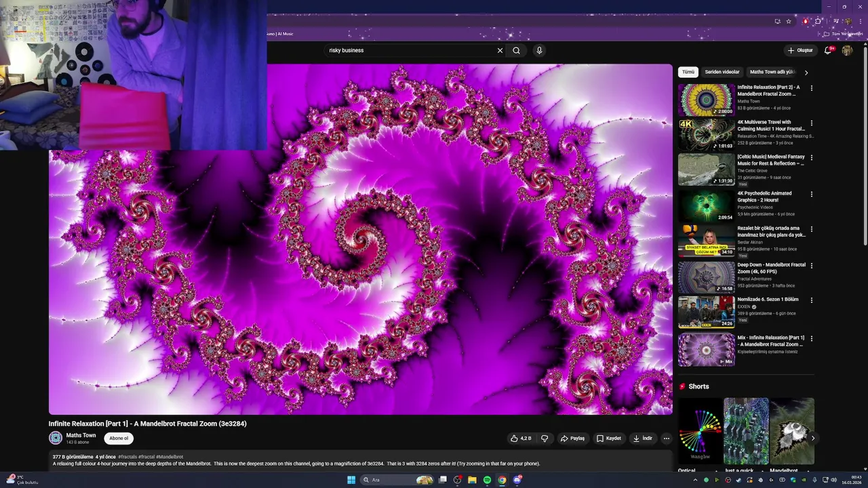The height and width of the screenshot is (488, 868).
Task: Open the Just a quick short thumbnail
Action: pos(746,431)
